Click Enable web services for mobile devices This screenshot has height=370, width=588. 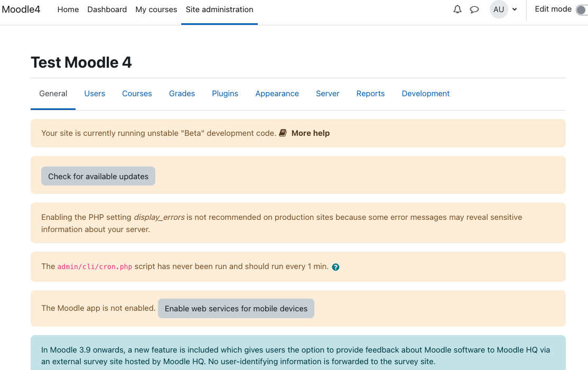236,309
